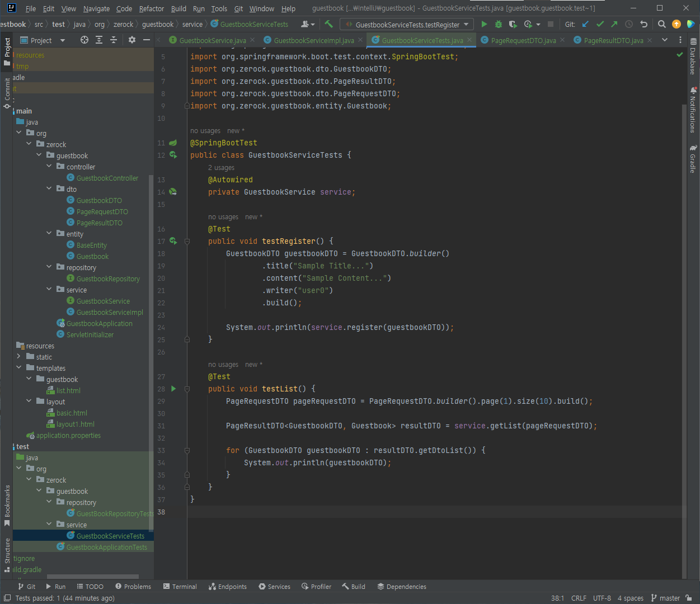The height and width of the screenshot is (604, 700).
Task: Collapse the dto folder in the tree
Action: [x=49, y=188]
